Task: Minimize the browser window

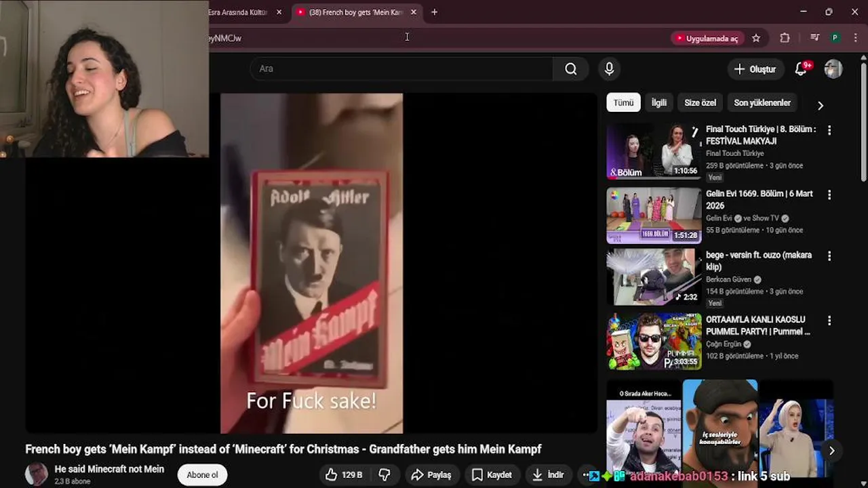Action: (803, 12)
